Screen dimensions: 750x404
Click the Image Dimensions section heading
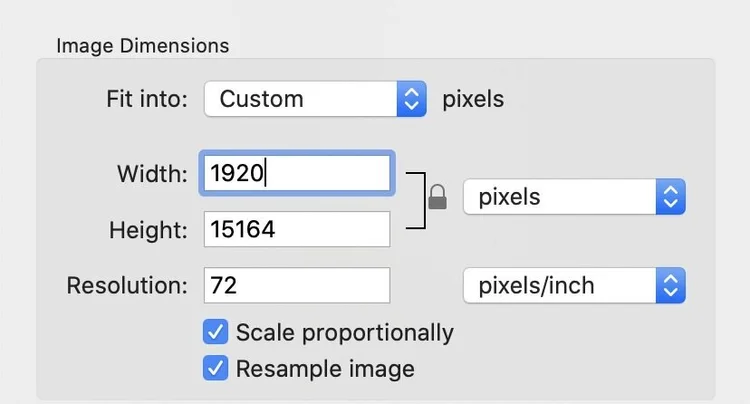click(143, 46)
